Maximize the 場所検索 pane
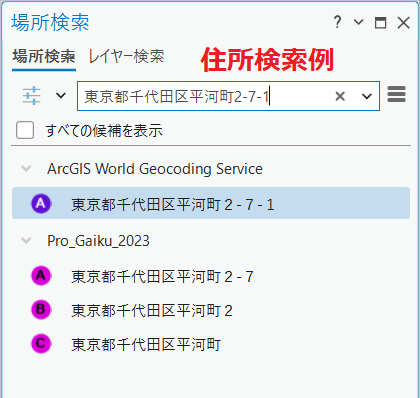The image size is (420, 398). (381, 23)
